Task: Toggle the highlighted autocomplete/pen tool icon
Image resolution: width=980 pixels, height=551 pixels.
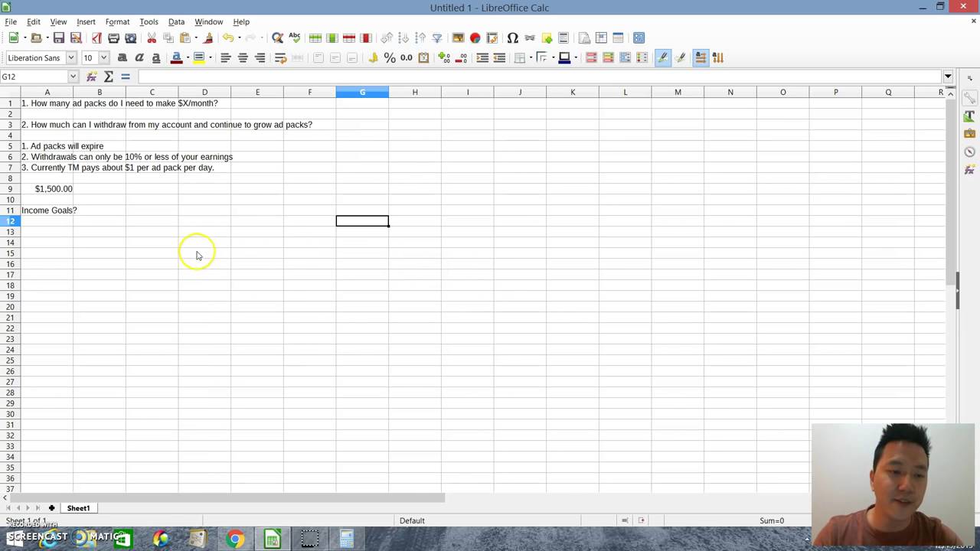Action: click(663, 57)
